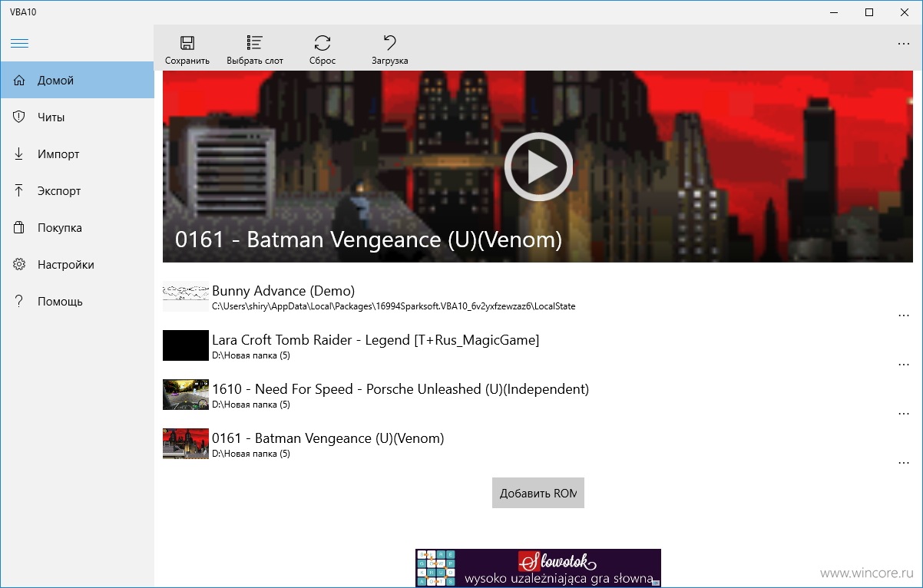Screen dimensions: 923x588
Task: Open Импорт in sidebar
Action: click(77, 154)
